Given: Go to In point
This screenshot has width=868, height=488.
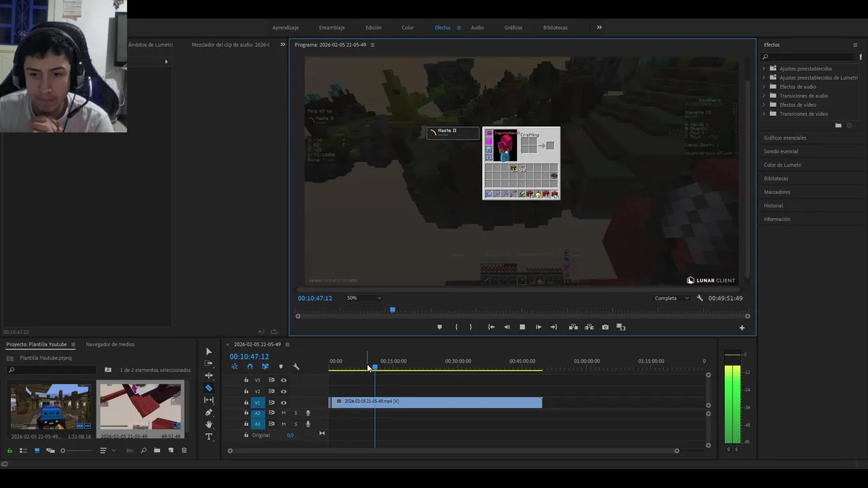Looking at the screenshot, I should click(491, 327).
